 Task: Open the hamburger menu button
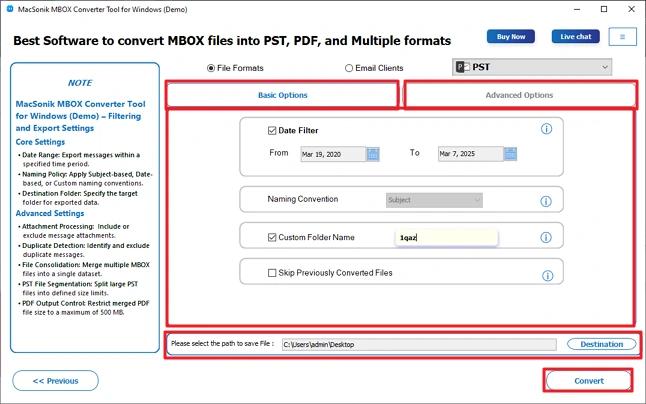point(623,37)
